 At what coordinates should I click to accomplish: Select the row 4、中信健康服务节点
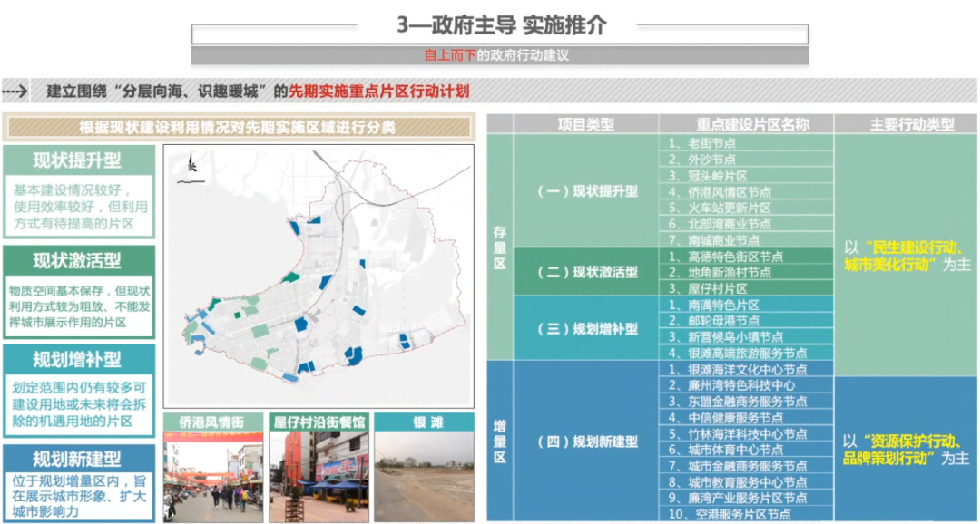coord(746,418)
